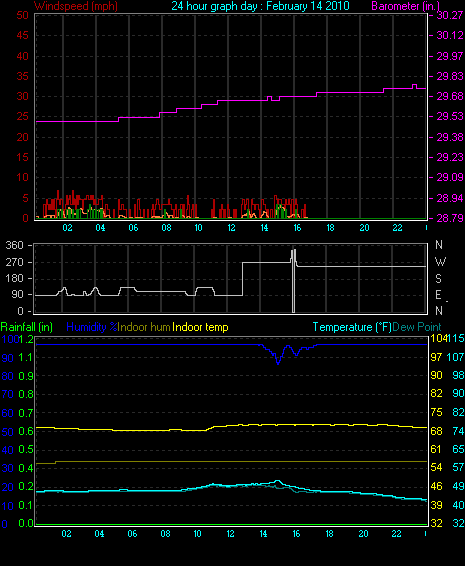Click the 29.68 barometer scale value
The image size is (465, 566).
click(450, 96)
